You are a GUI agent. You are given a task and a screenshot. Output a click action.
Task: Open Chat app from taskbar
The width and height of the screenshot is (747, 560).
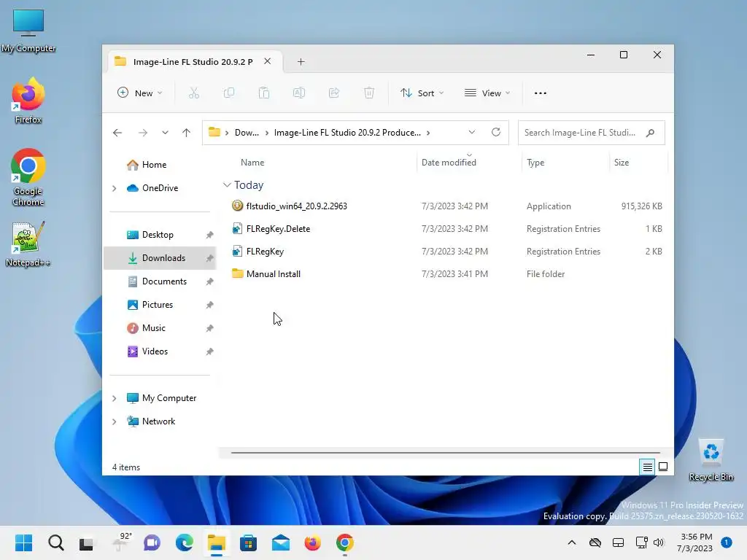pyautogui.click(x=152, y=542)
